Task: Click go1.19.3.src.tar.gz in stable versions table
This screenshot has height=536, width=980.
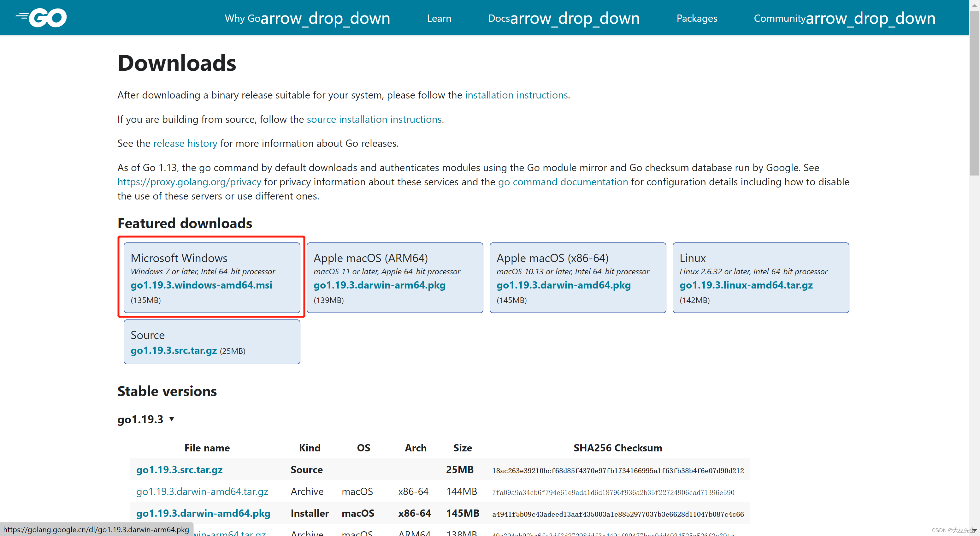Action: (x=179, y=469)
